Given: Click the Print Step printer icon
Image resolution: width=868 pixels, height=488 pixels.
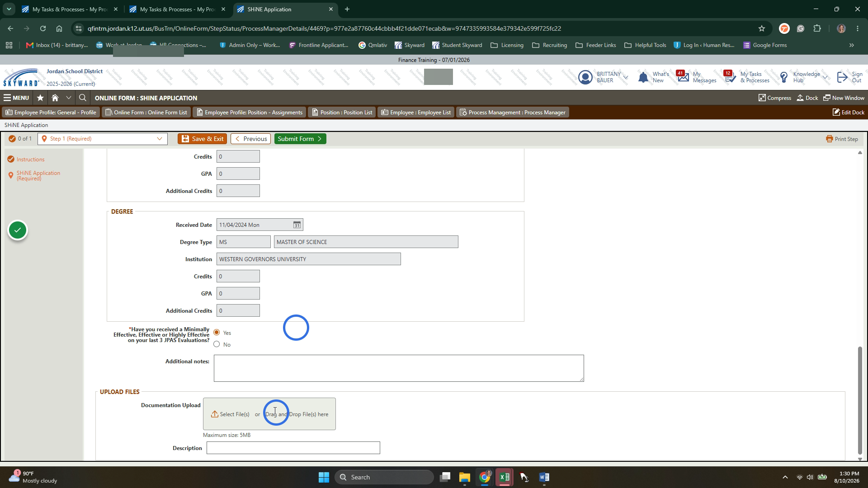Looking at the screenshot, I should tap(829, 139).
